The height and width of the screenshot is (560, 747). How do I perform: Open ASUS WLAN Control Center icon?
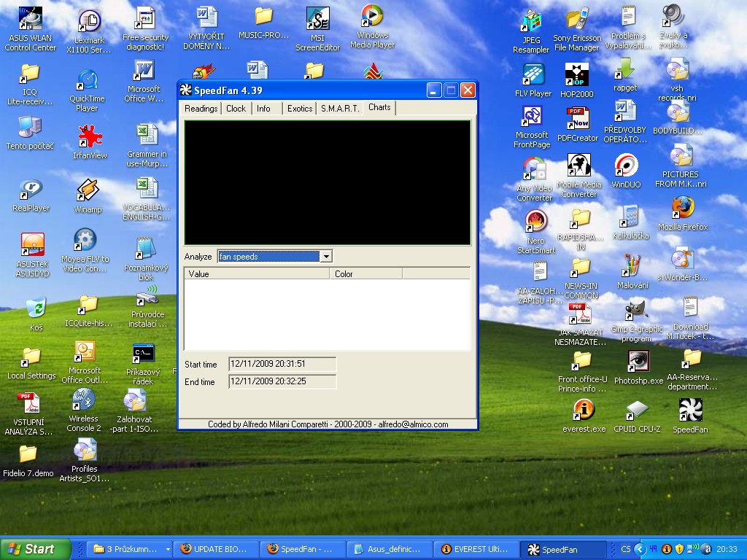[x=31, y=29]
